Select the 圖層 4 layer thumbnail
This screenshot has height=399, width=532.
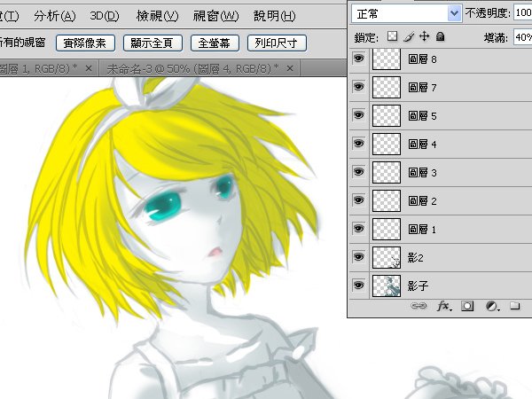coord(387,145)
